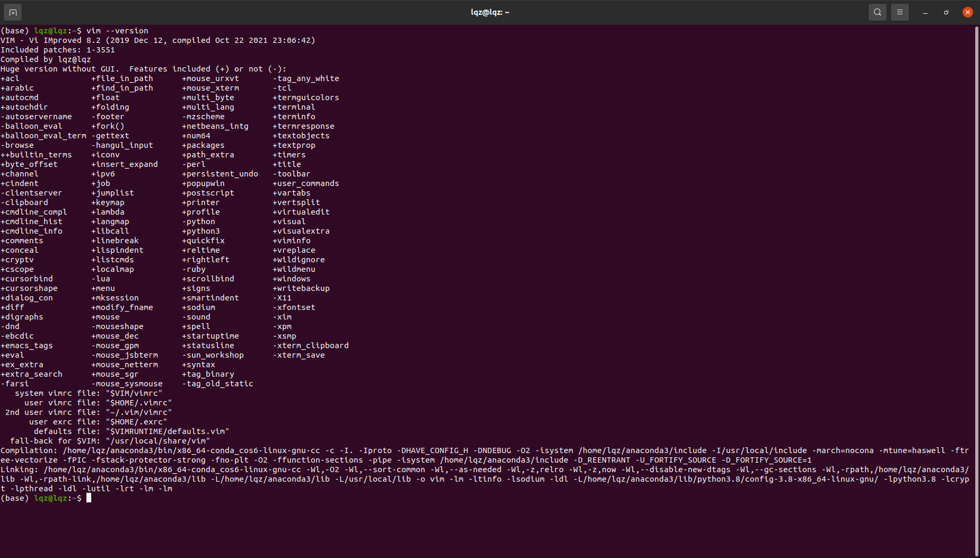This screenshot has height=558, width=980.
Task: Click the '-tag_any_white' feature entry
Action: pyautogui.click(x=306, y=78)
